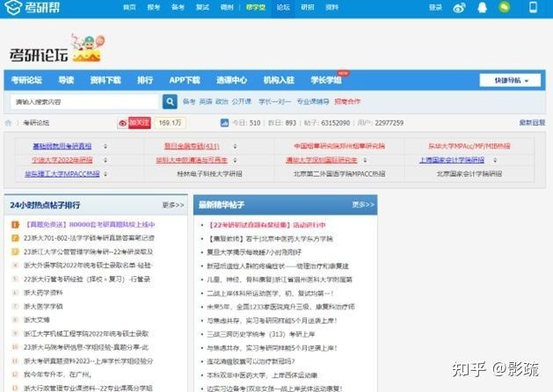Open hot post 浙大药学资料
The width and height of the screenshot is (553, 392).
[43, 293]
